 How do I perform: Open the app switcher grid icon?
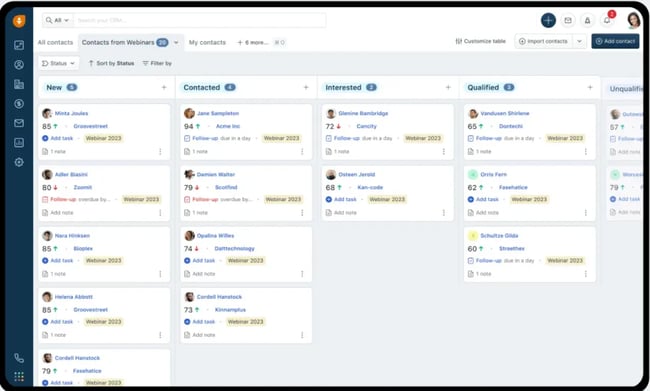(x=19, y=376)
